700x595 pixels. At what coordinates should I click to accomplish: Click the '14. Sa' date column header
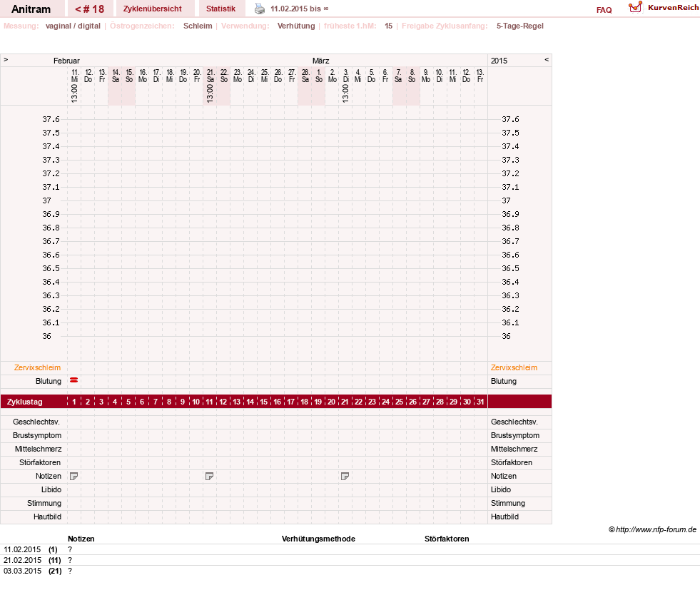tap(116, 76)
